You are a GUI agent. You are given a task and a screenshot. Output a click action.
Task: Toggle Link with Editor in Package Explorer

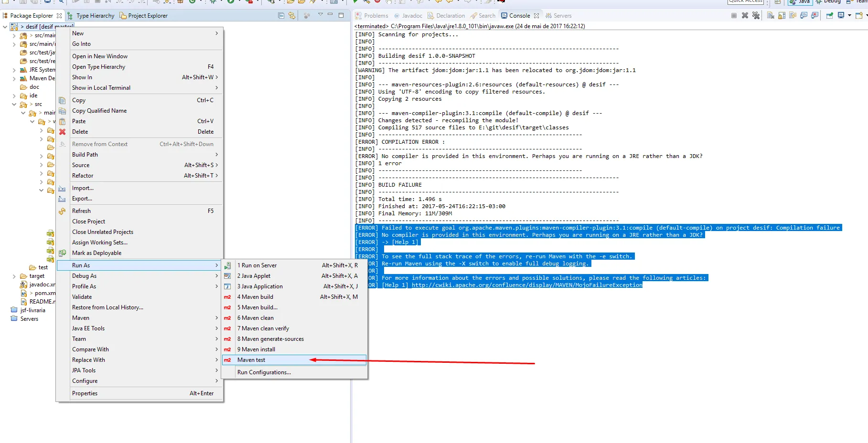[x=292, y=16]
